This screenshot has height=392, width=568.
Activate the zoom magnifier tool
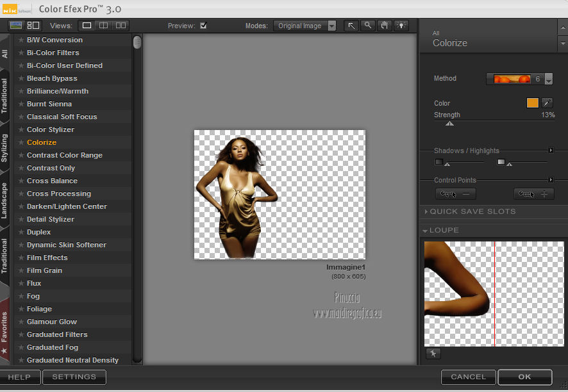click(368, 26)
